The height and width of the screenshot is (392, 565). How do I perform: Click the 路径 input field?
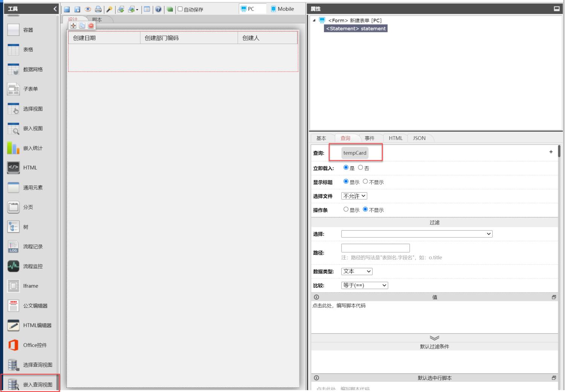click(375, 248)
